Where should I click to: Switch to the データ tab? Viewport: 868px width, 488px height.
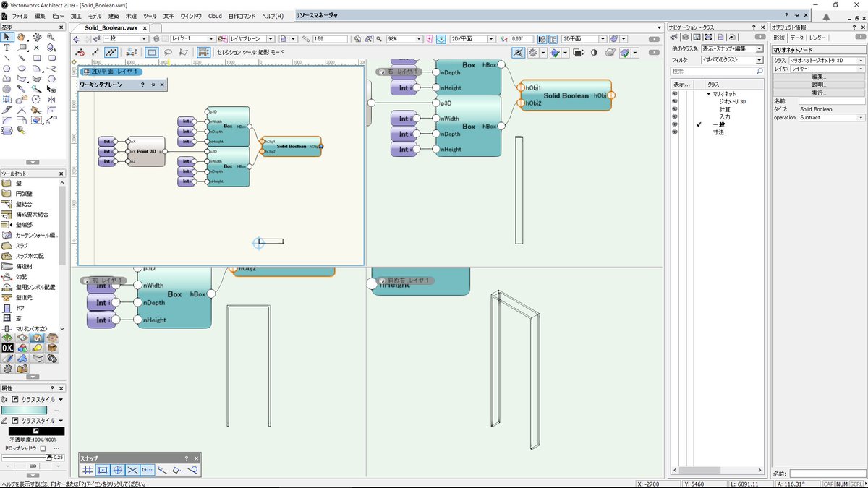click(796, 37)
